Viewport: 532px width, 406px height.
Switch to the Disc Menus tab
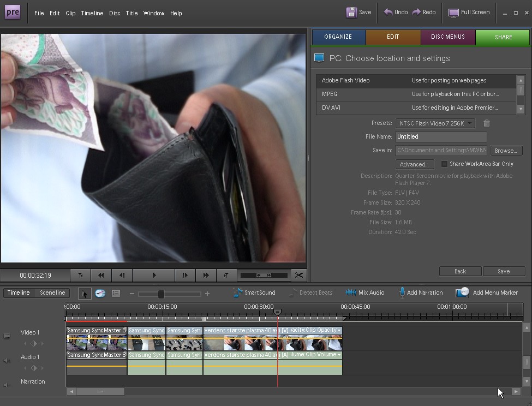pos(447,37)
